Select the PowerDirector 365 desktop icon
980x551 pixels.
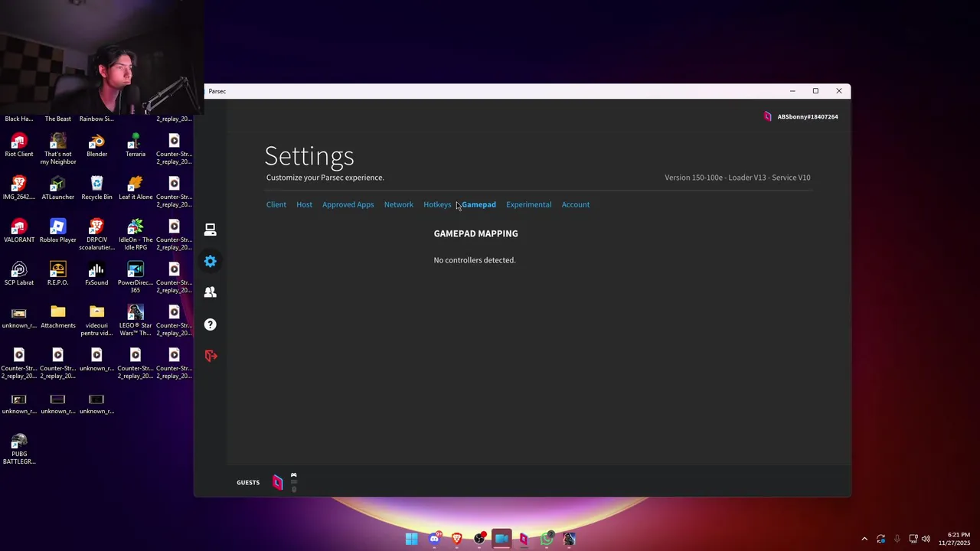click(136, 278)
